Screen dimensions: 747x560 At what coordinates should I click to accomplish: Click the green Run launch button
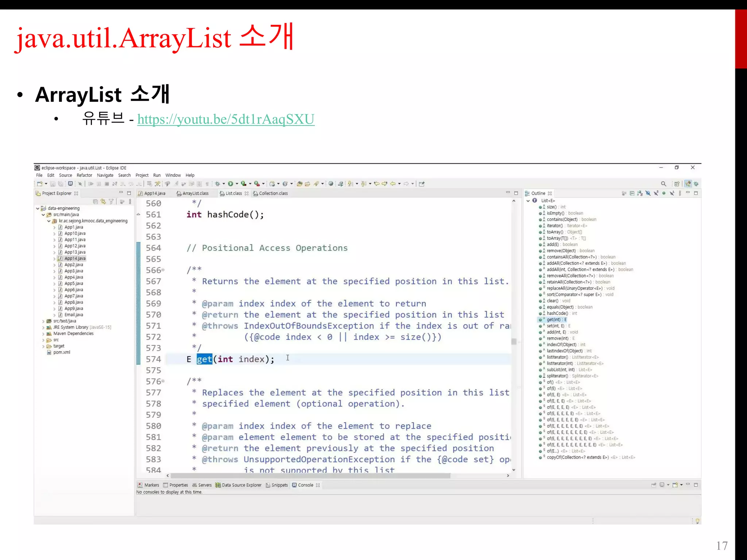coord(231,184)
